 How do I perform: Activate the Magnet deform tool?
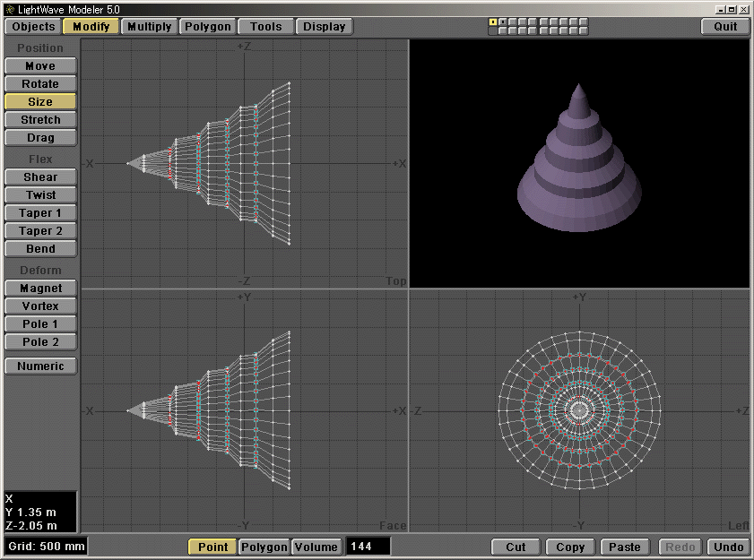pos(39,288)
